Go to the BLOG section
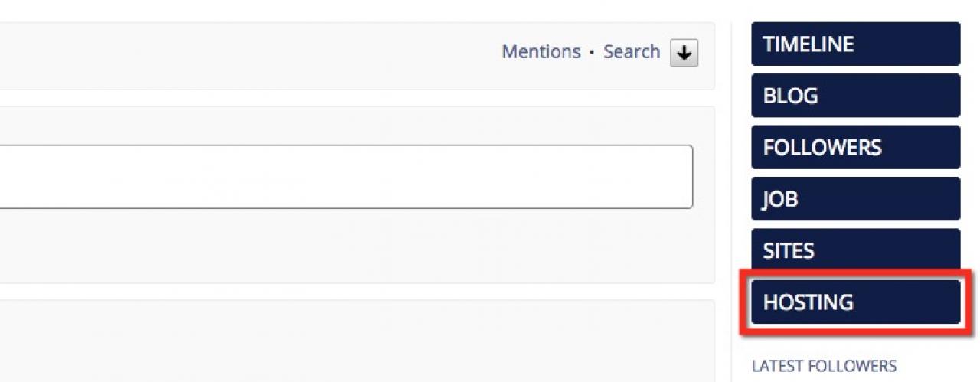This screenshot has width=980, height=382. pos(855,96)
